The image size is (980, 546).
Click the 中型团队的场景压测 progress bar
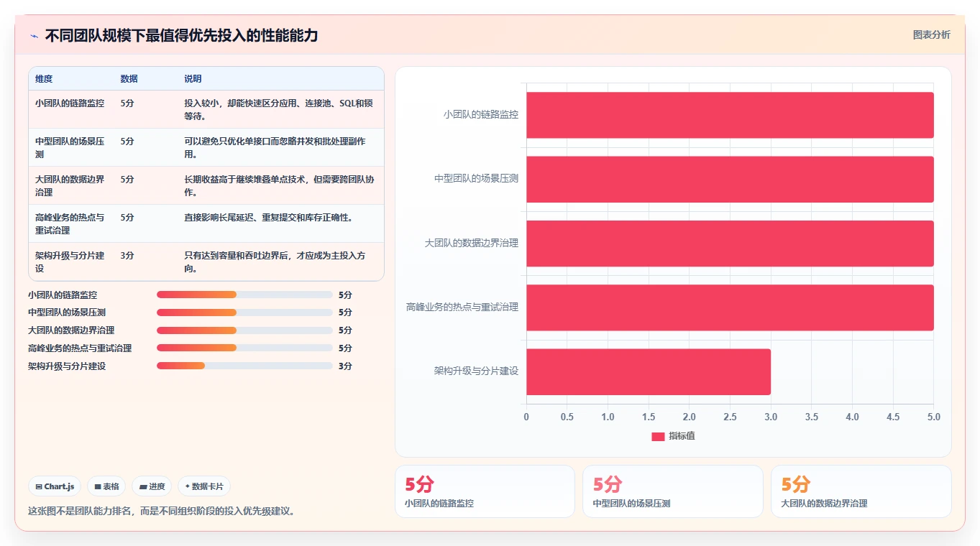244,313
